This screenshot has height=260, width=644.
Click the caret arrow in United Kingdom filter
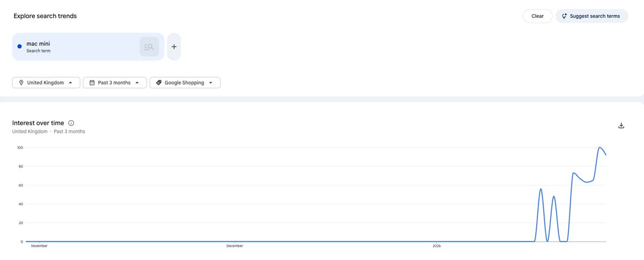pyautogui.click(x=71, y=83)
